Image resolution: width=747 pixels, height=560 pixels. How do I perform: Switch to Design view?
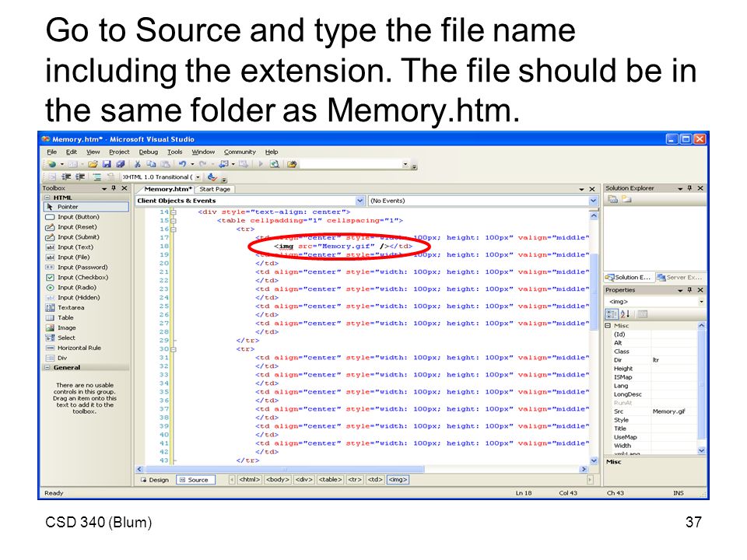[x=155, y=480]
